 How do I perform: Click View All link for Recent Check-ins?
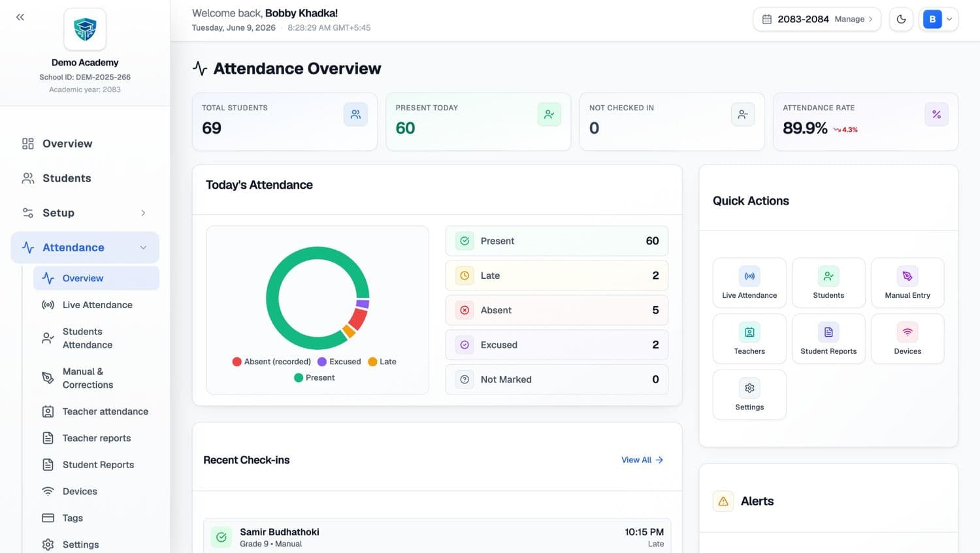pos(642,460)
